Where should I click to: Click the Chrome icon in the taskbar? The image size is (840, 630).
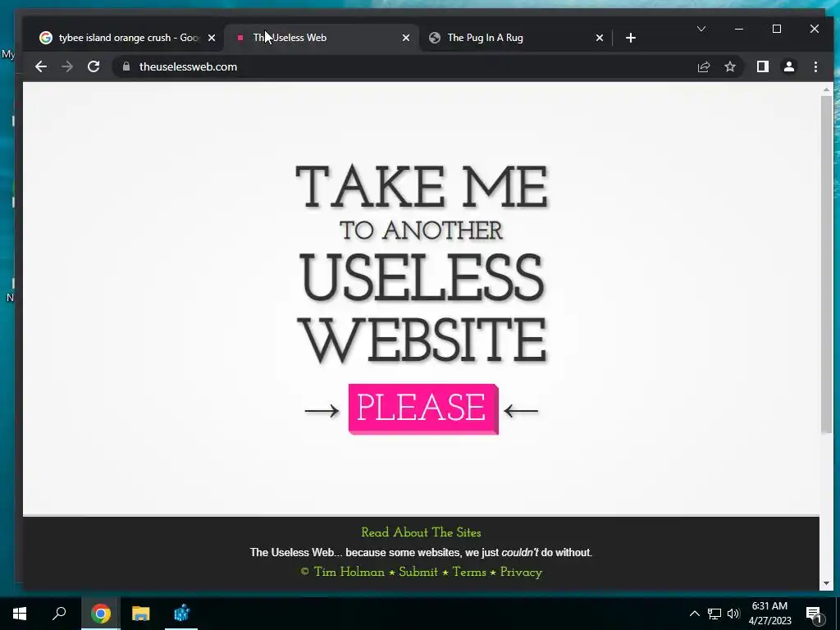(x=100, y=614)
